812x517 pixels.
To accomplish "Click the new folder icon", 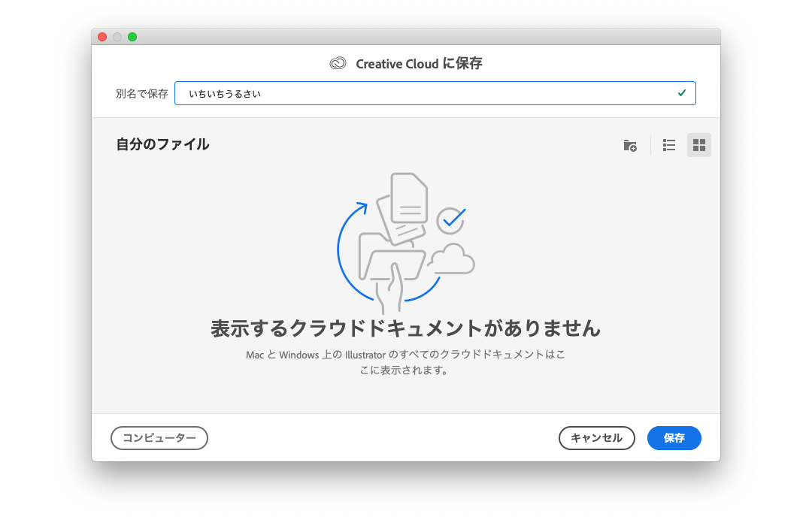I will (x=630, y=146).
